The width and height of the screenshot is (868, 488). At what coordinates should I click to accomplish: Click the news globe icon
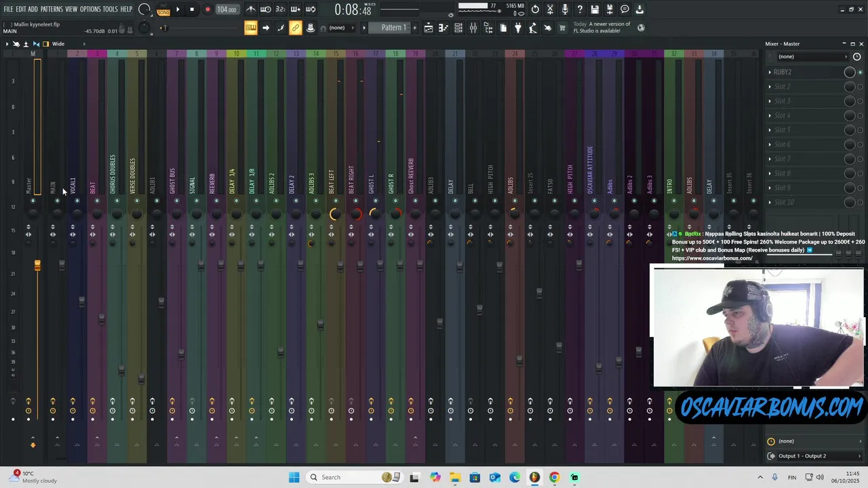(x=641, y=28)
